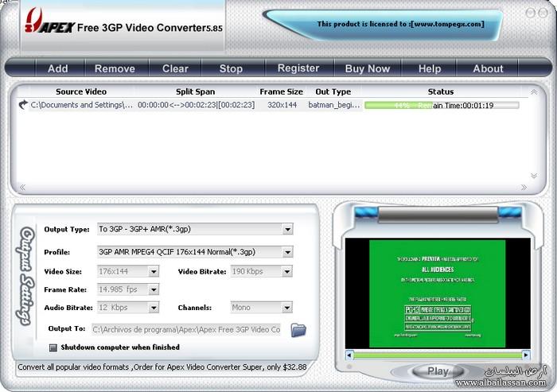Open the Output To browse folder icon

coord(298,330)
